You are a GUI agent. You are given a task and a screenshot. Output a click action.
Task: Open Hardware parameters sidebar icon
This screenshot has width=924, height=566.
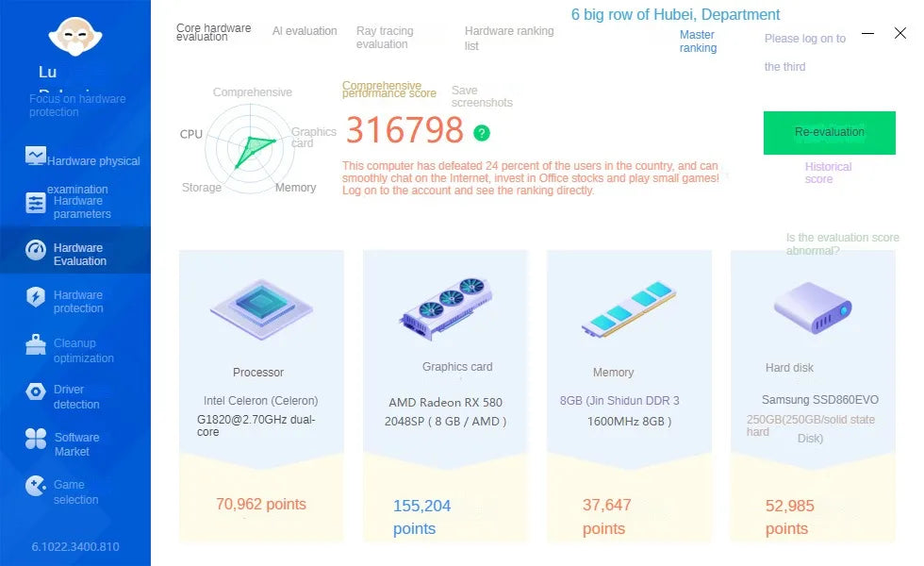click(36, 203)
